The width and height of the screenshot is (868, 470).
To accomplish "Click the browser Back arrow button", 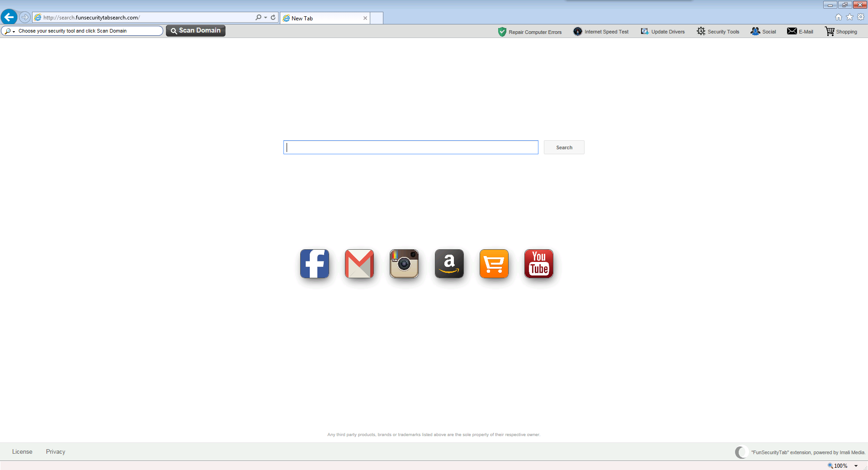I will pos(9,17).
